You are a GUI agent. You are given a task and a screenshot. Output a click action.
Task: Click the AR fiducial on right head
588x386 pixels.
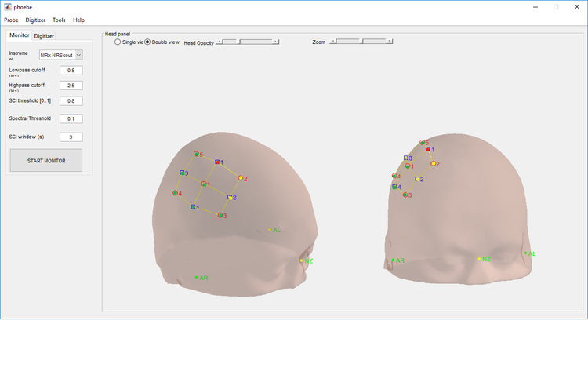[393, 260]
